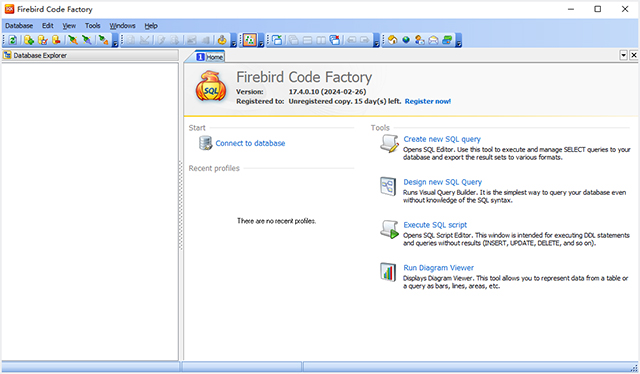Click the Run Diagram Viewer link

tap(438, 268)
